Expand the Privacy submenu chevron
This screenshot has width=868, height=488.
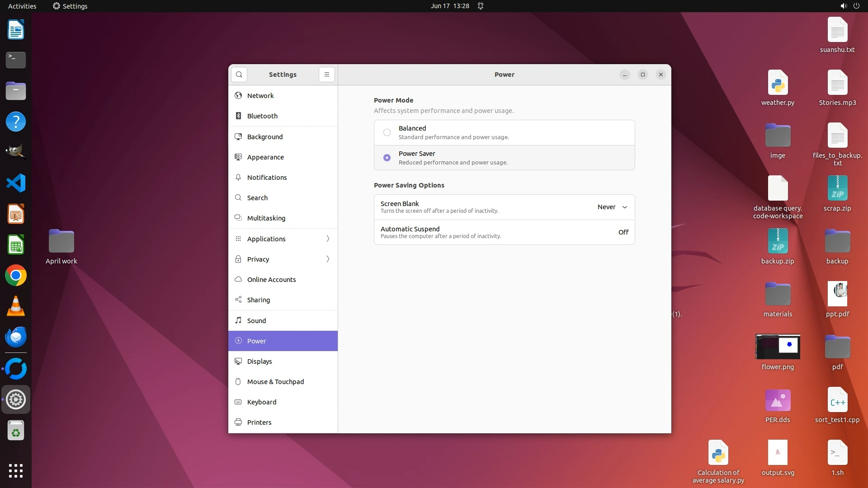point(328,259)
